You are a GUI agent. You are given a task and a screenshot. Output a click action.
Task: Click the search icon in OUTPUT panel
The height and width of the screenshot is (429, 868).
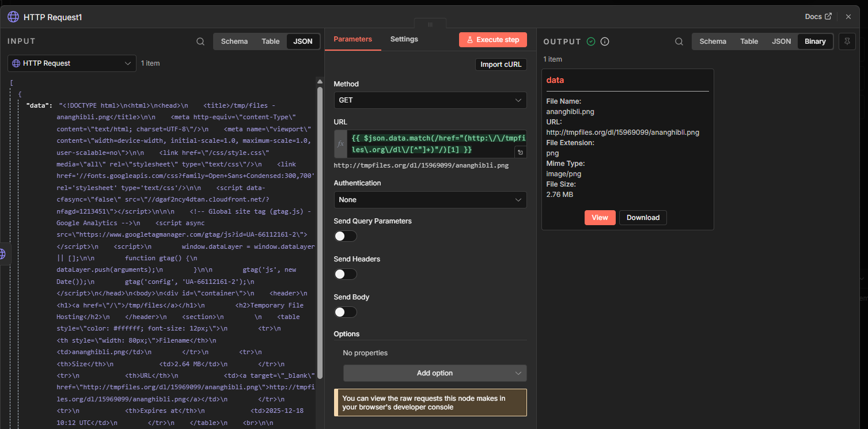(679, 41)
